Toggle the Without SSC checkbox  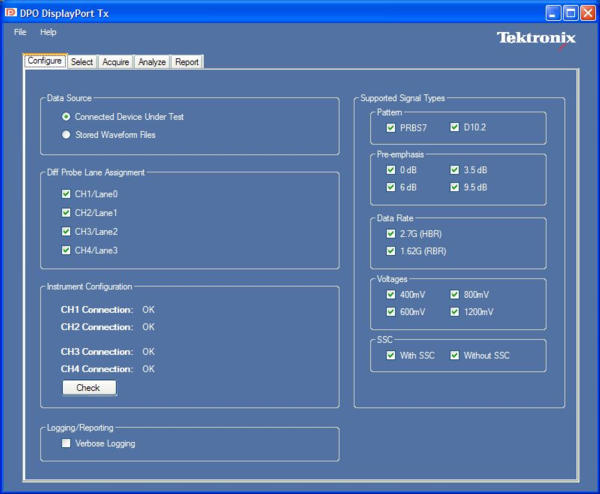pyautogui.click(x=455, y=355)
